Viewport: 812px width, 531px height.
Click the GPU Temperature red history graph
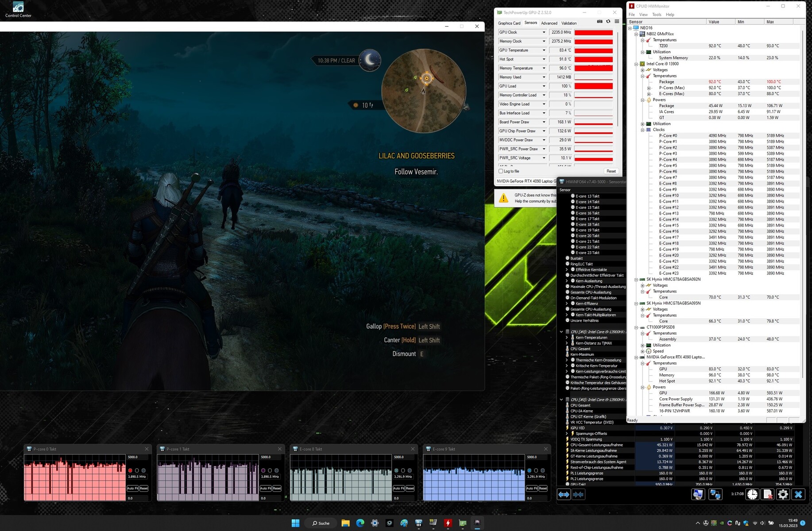(x=594, y=50)
